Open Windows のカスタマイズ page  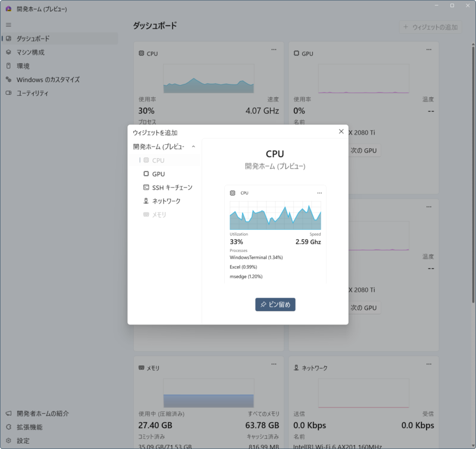pos(60,80)
